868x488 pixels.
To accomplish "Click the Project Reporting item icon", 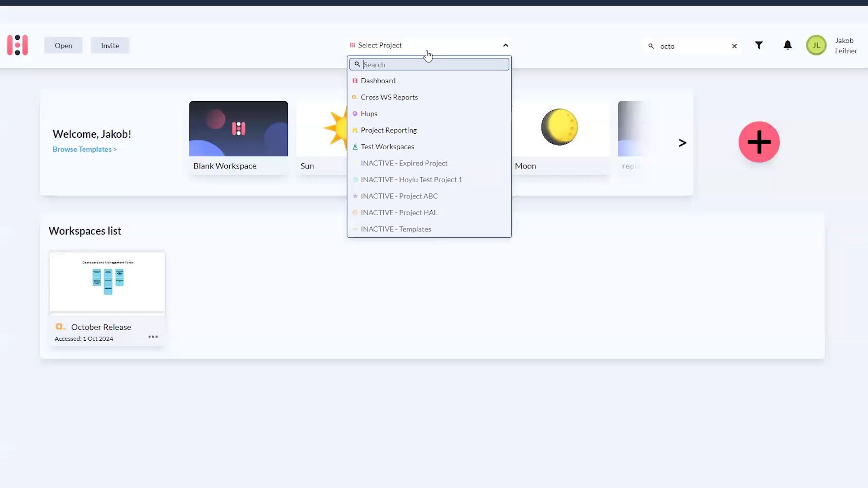I will pyautogui.click(x=355, y=130).
